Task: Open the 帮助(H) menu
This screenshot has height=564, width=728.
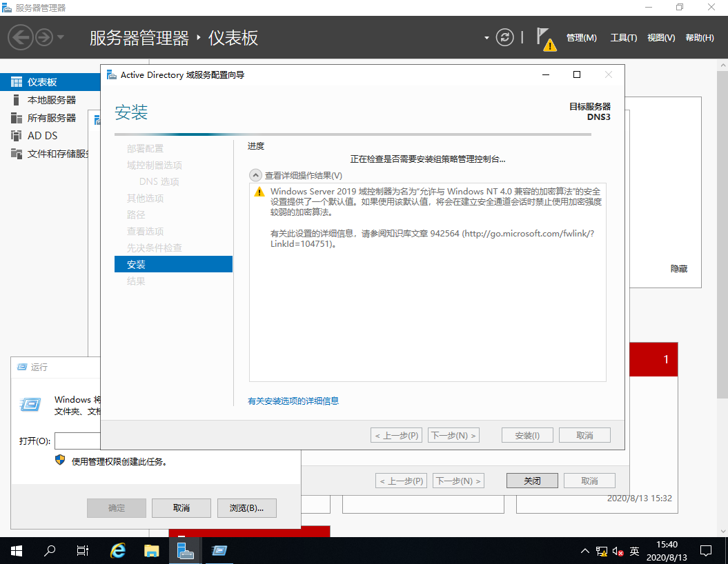Action: click(700, 37)
